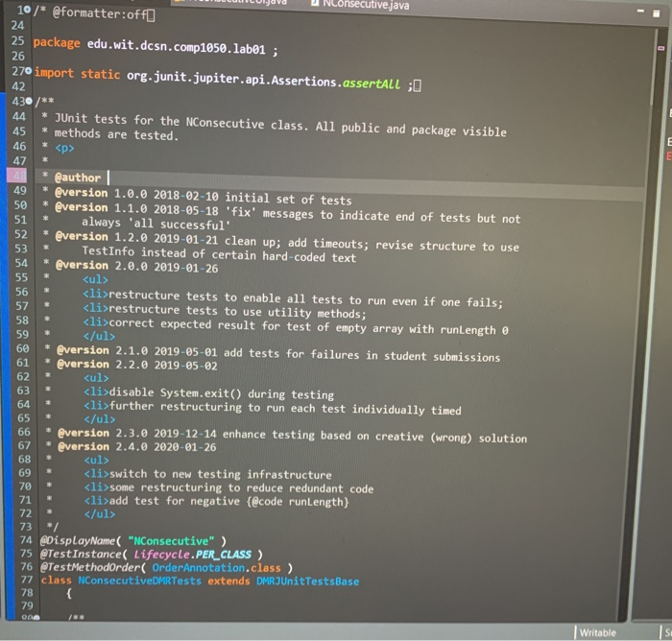Click the opening <ul> tag on line 55
This screenshot has height=641, width=672.
pos(95,280)
